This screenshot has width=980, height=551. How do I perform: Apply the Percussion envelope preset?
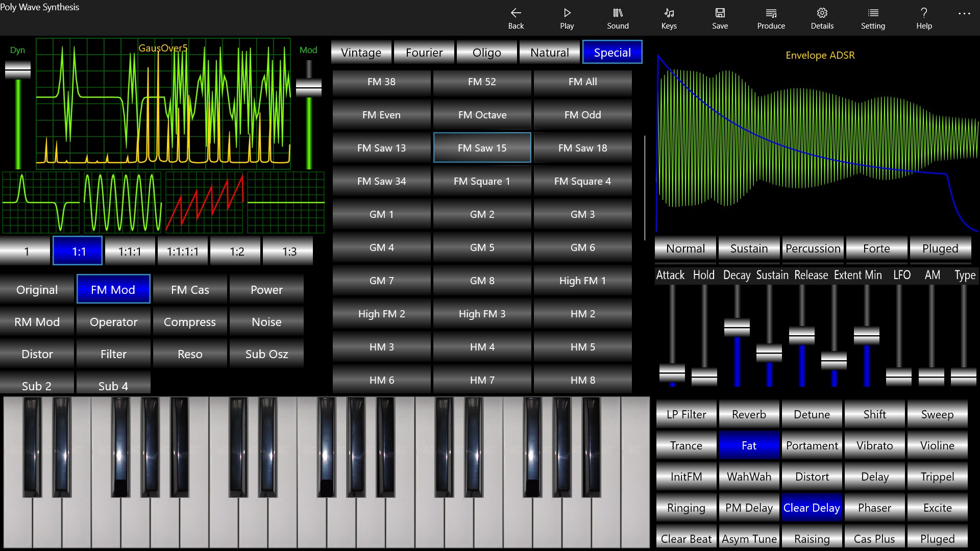click(813, 248)
